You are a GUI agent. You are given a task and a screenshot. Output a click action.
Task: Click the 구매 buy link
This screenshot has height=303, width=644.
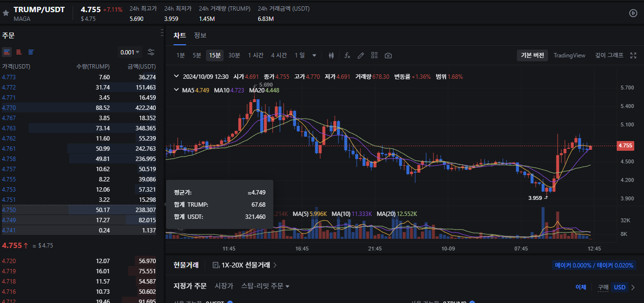(x=603, y=287)
